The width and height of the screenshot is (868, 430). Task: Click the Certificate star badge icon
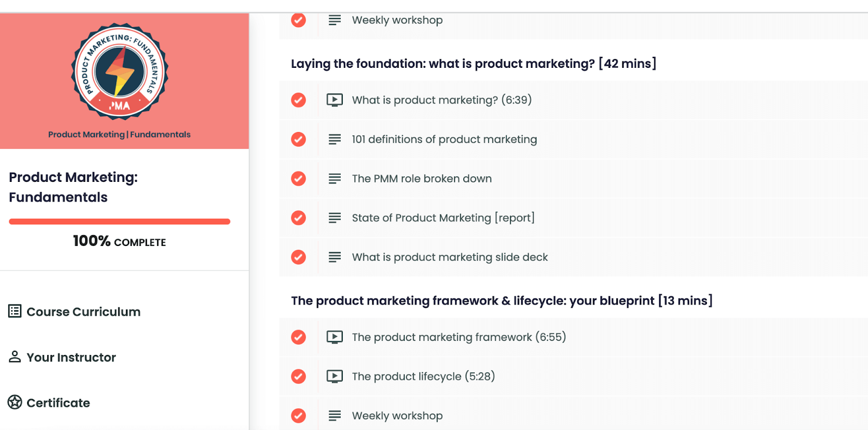[15, 402]
